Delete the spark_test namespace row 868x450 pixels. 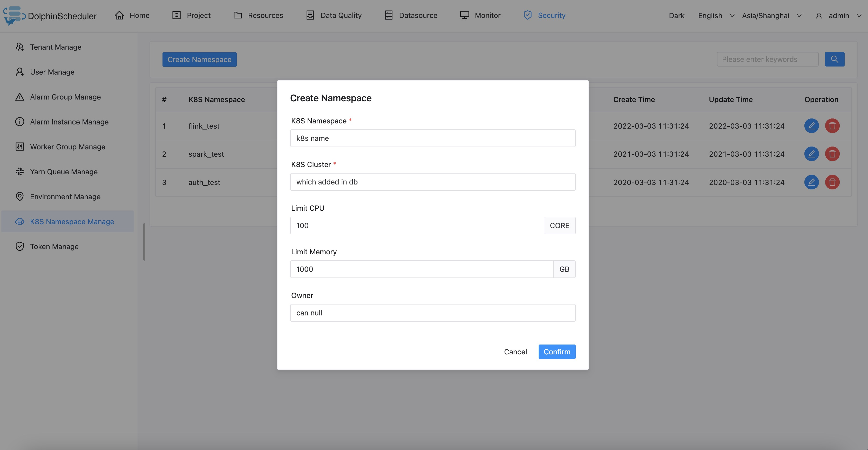pos(832,154)
